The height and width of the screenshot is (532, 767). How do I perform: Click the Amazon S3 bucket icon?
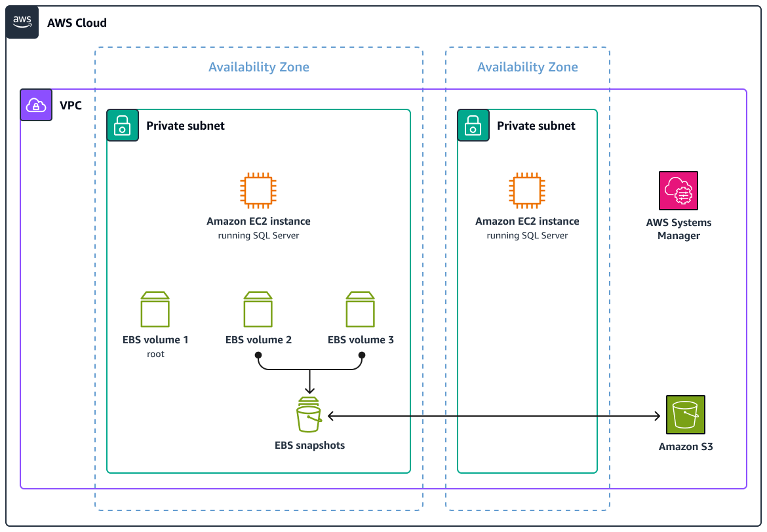tap(685, 415)
